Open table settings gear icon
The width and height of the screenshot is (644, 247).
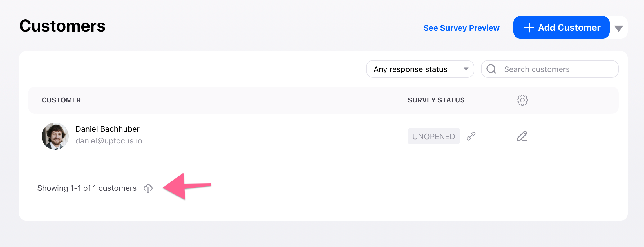tap(522, 100)
